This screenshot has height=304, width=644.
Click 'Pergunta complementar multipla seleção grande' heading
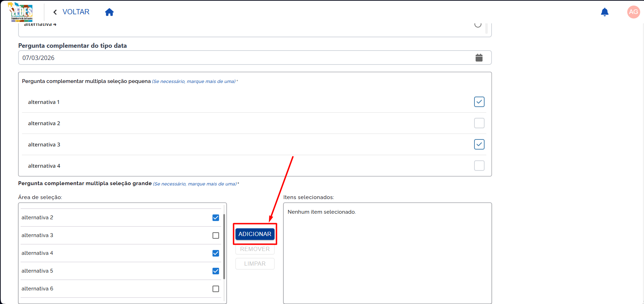85,183
